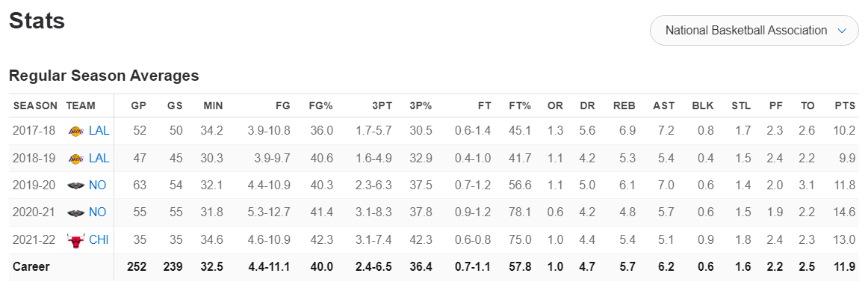Click the chevron arrow in league selector
Viewport: 868px width, 294px height.
coord(842,31)
